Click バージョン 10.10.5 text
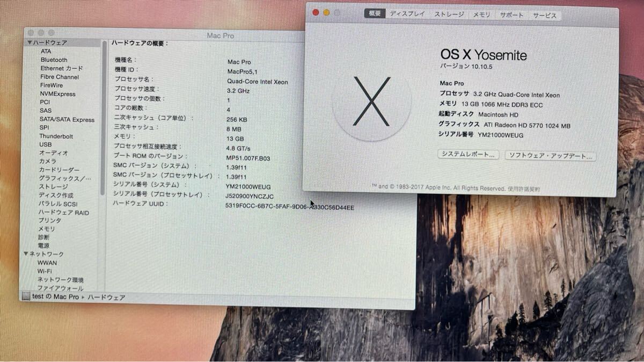The width and height of the screenshot is (644, 362). tap(466, 67)
